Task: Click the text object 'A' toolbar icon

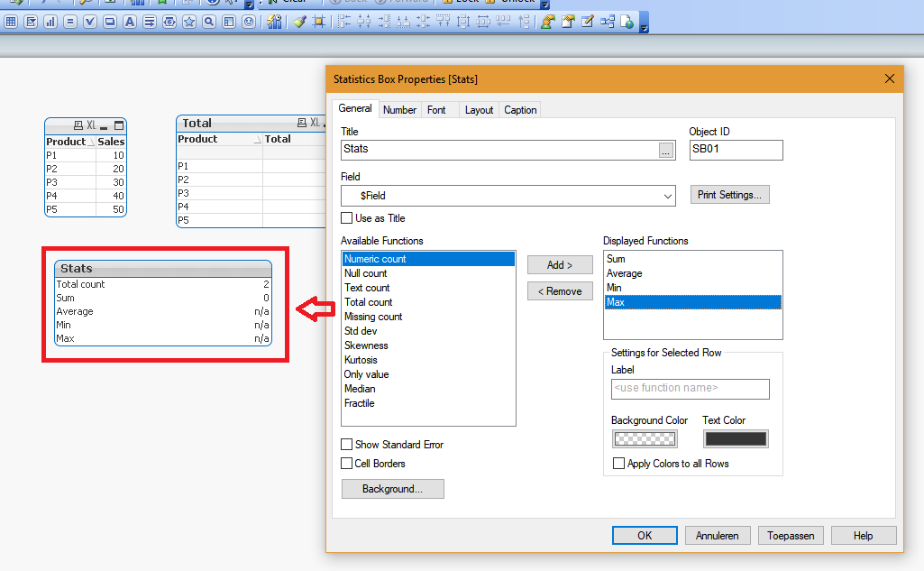Action: [130, 22]
